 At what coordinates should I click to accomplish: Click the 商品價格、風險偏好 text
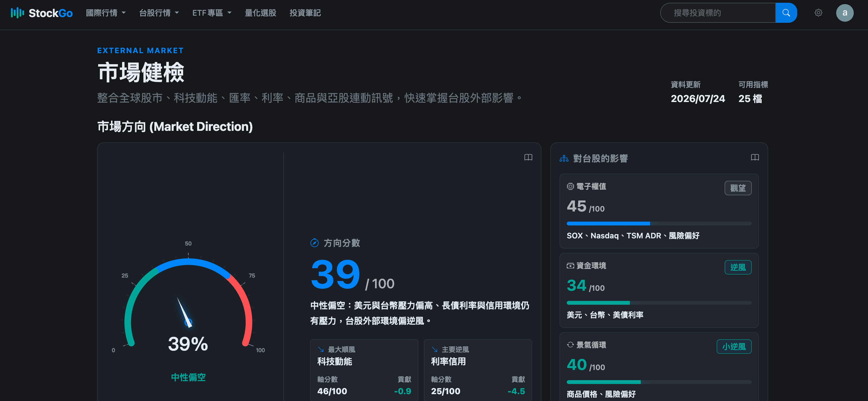601,394
